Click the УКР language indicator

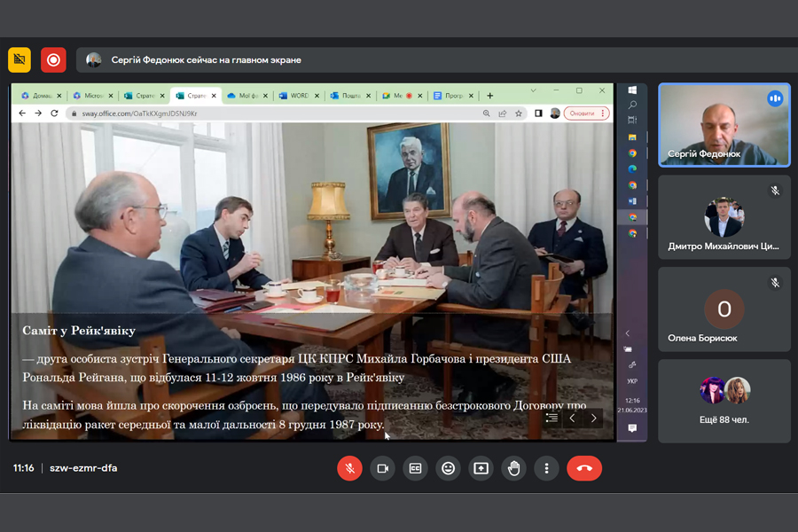click(x=632, y=380)
